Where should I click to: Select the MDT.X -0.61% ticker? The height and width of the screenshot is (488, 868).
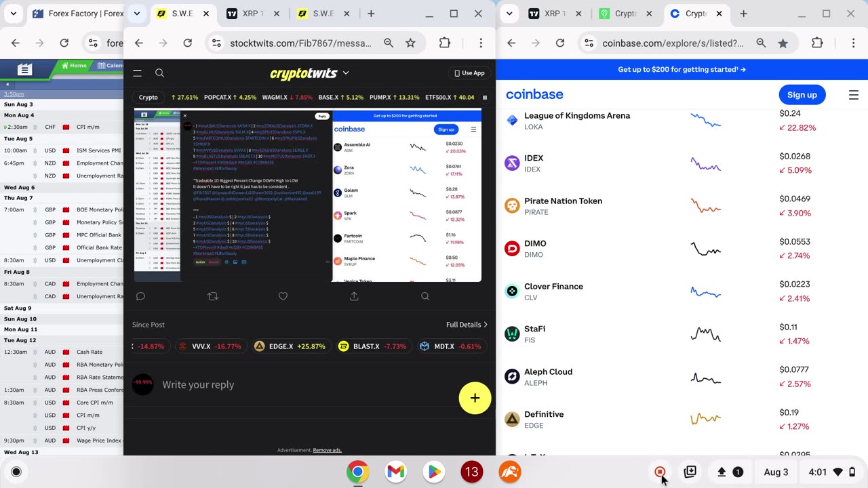[x=450, y=346]
